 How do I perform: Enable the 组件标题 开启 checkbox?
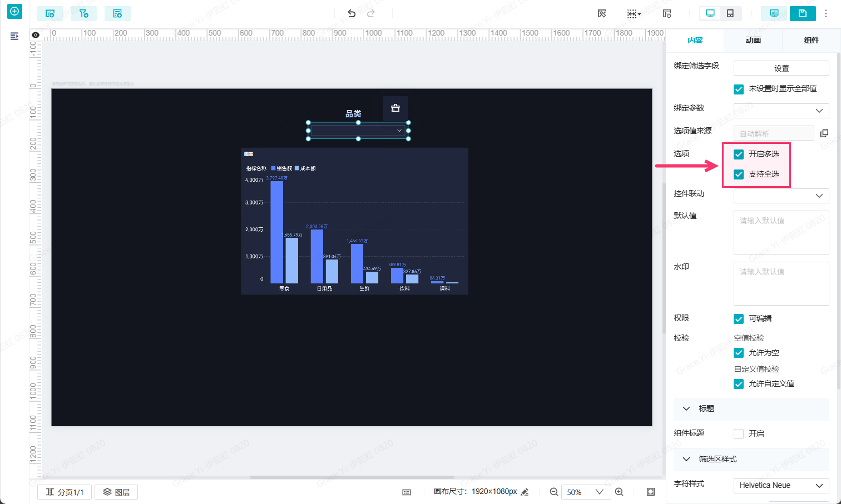pyautogui.click(x=739, y=434)
